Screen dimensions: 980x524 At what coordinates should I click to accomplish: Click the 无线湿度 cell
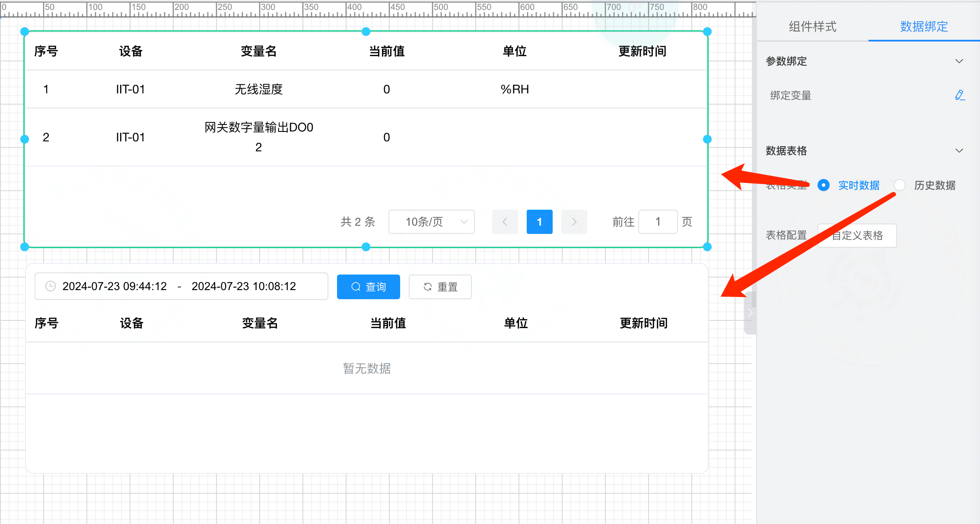click(x=258, y=89)
